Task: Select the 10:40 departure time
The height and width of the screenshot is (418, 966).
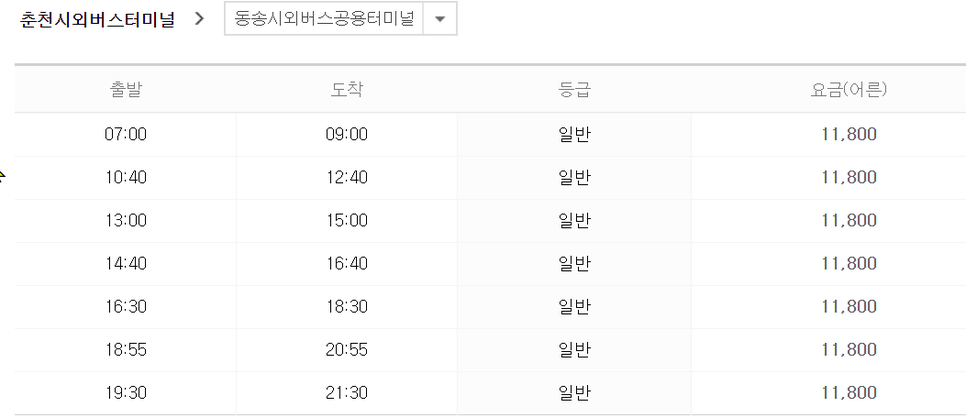Action: tap(126, 178)
